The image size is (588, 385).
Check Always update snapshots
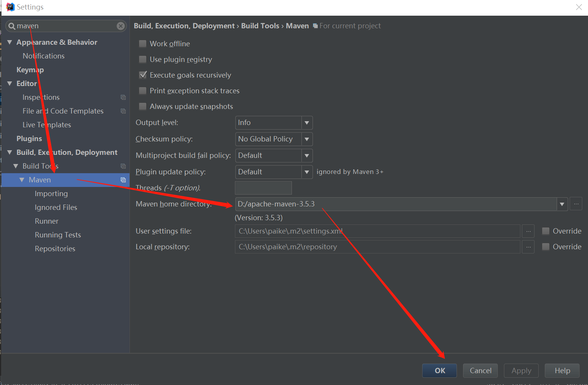click(x=143, y=106)
